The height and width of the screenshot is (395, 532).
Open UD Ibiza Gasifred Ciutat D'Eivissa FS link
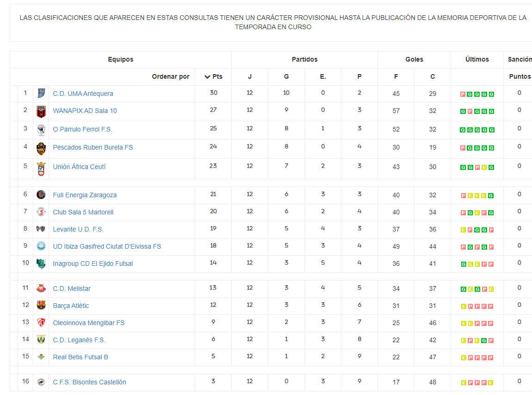[x=107, y=246]
